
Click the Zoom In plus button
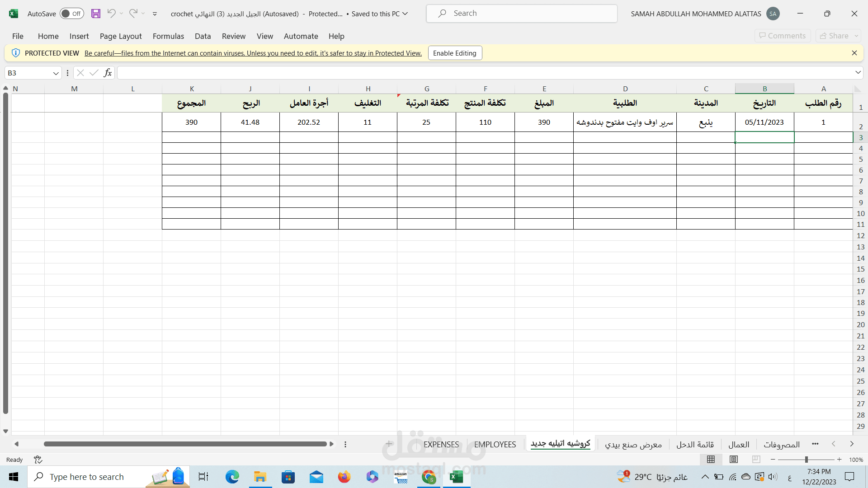(840, 460)
